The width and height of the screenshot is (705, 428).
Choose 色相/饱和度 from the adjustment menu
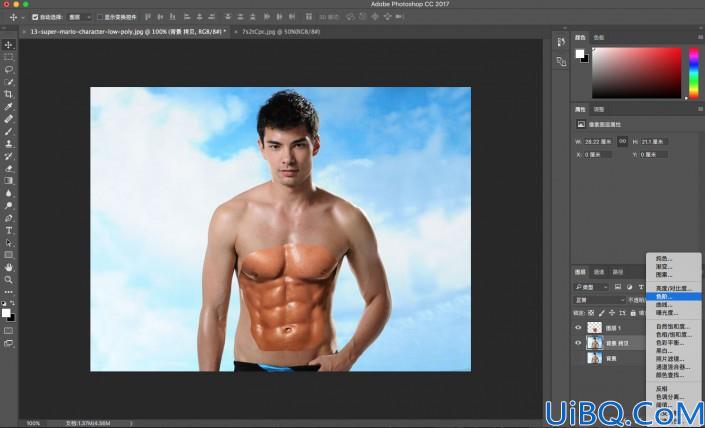tap(674, 334)
